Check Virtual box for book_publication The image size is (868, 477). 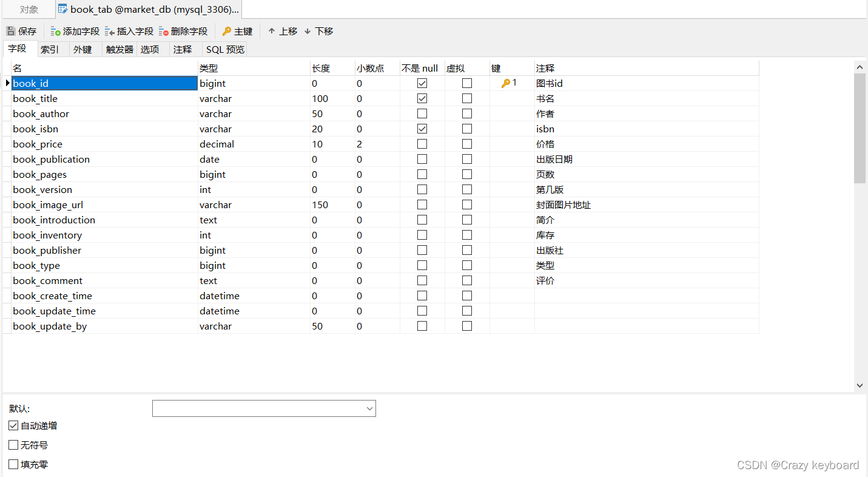pos(467,159)
